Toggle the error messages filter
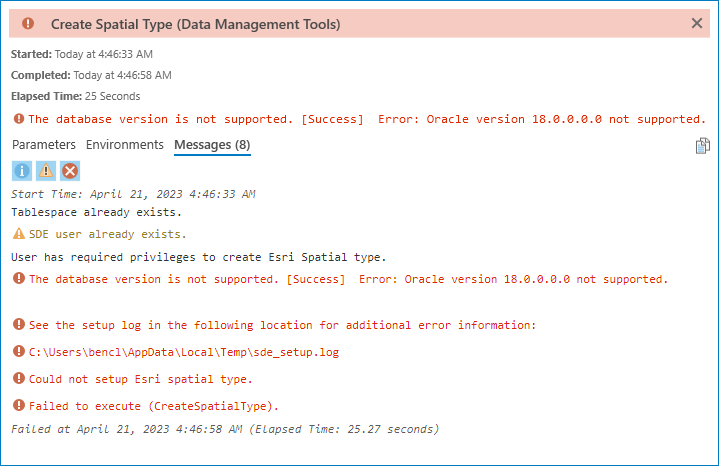The height and width of the screenshot is (466, 719). pos(70,171)
